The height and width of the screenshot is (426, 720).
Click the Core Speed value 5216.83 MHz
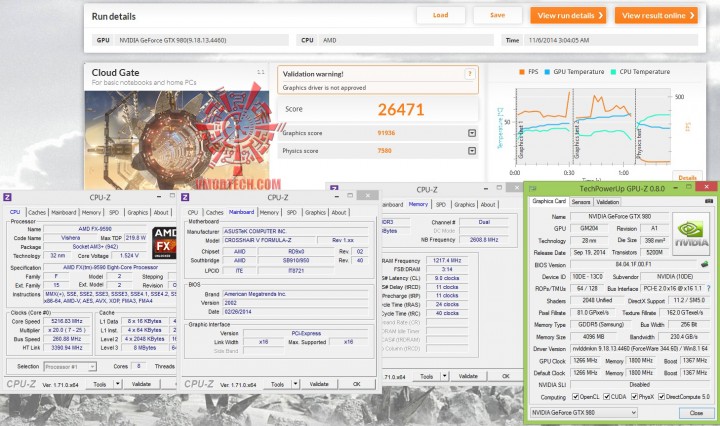[67, 321]
